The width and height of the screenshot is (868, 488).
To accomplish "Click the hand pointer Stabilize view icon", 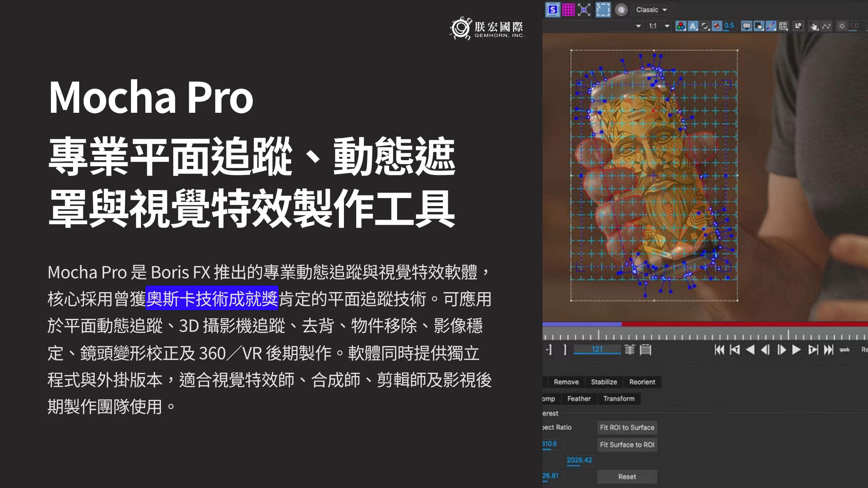I will 814,26.
